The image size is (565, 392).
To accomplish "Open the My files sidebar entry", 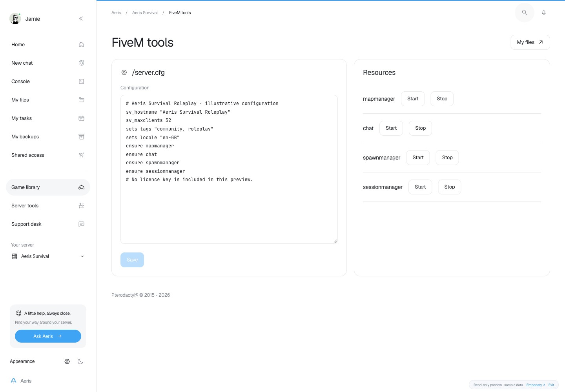I will (48, 100).
